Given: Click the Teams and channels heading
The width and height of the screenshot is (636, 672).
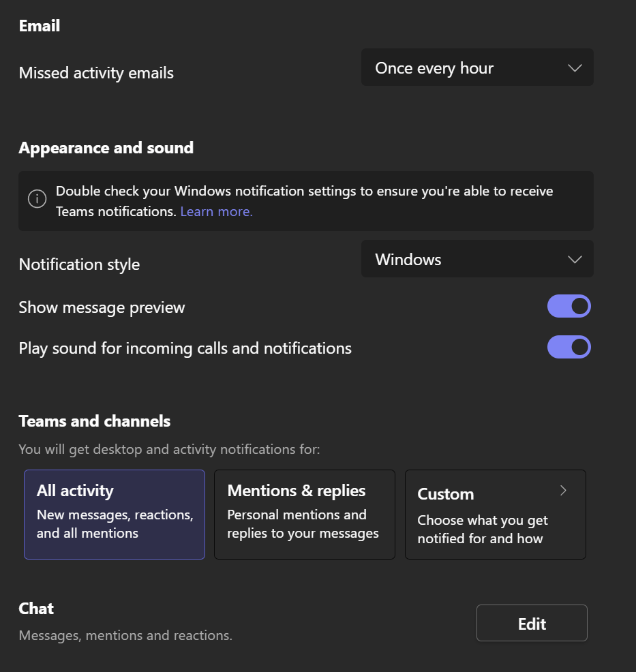Looking at the screenshot, I should coord(95,421).
